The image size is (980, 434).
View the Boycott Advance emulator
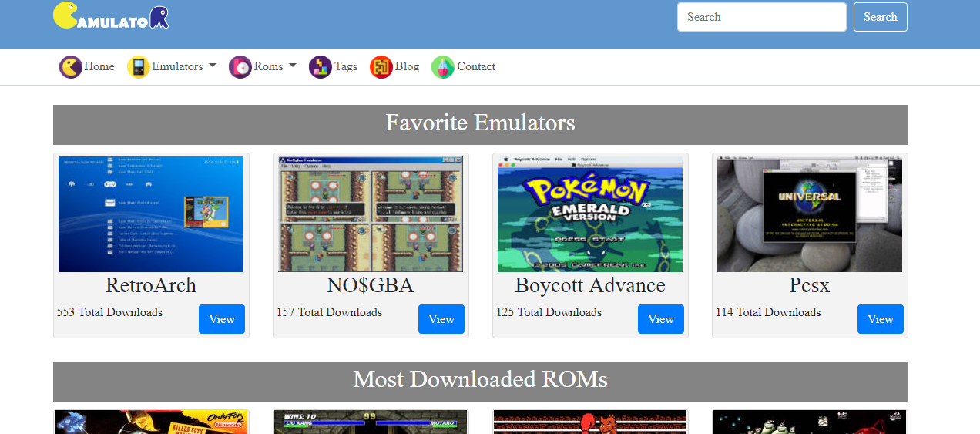click(x=661, y=319)
